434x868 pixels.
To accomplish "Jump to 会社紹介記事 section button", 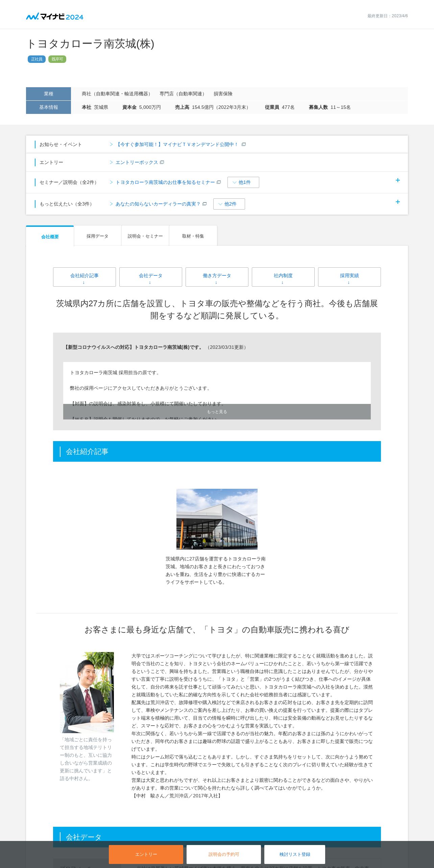I will pyautogui.click(x=85, y=277).
